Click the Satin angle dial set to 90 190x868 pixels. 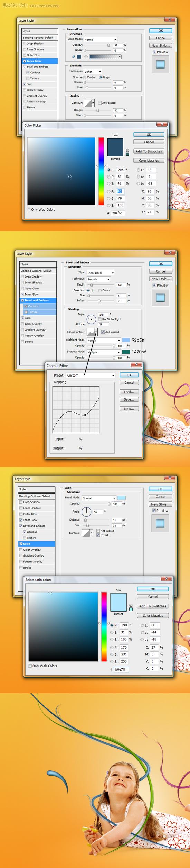[x=86, y=512]
